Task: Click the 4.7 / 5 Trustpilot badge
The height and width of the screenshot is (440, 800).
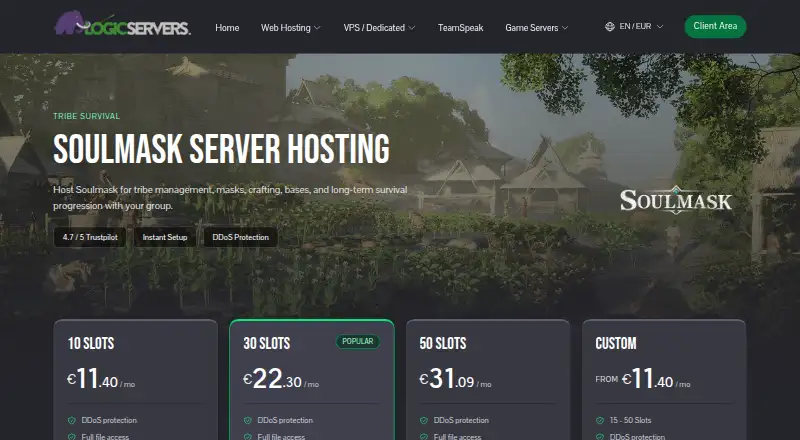Action: tap(90, 237)
